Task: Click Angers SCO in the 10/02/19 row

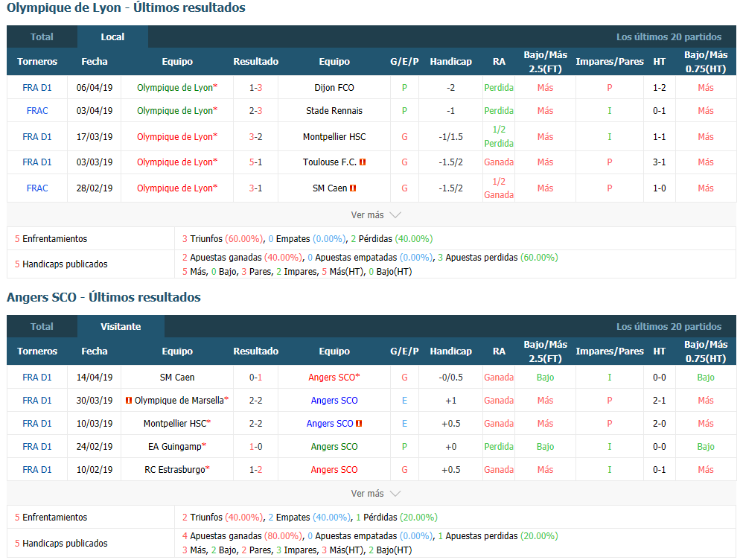Action: (334, 470)
